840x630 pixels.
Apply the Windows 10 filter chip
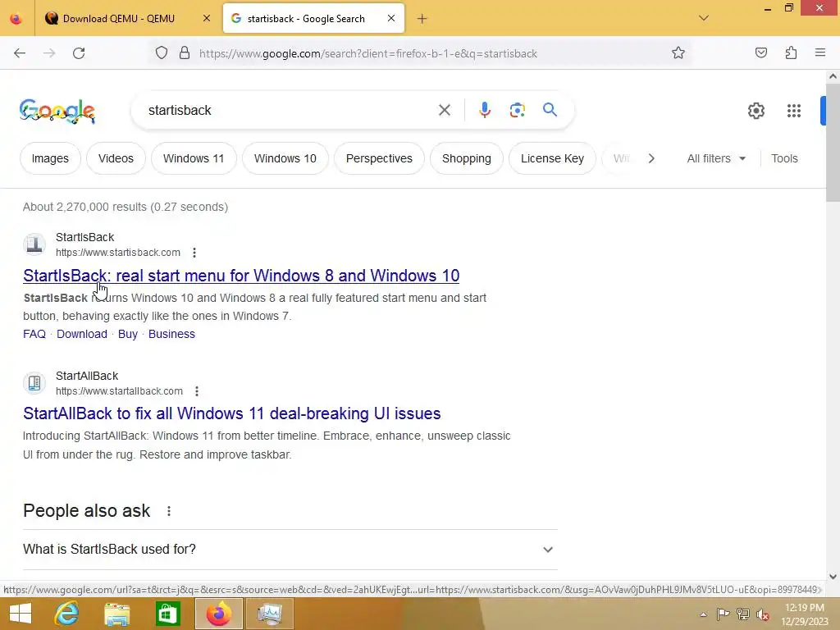pyautogui.click(x=285, y=158)
